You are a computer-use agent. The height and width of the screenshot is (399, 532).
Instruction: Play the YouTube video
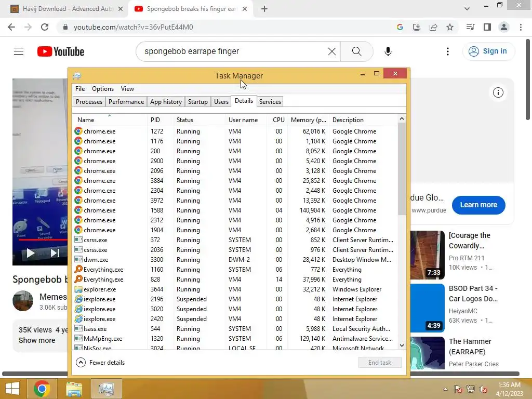click(31, 253)
